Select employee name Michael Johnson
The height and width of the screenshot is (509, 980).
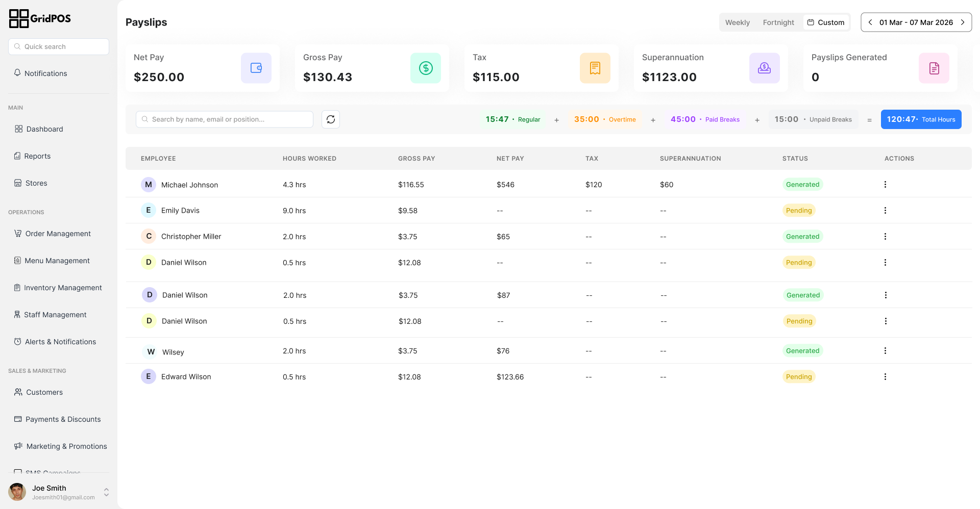click(x=189, y=185)
